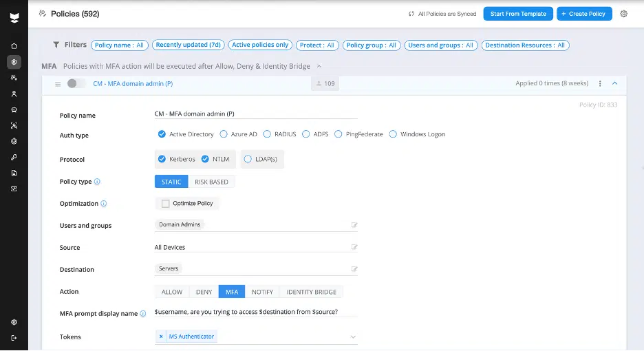Select the DENY action tab
Image resolution: width=644 pixels, height=351 pixels.
(x=204, y=292)
